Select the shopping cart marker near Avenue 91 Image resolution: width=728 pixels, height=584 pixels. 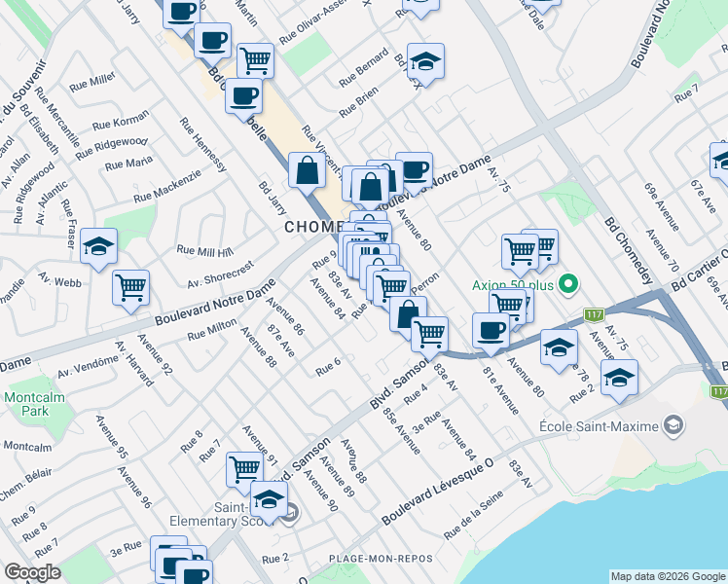coord(244,471)
